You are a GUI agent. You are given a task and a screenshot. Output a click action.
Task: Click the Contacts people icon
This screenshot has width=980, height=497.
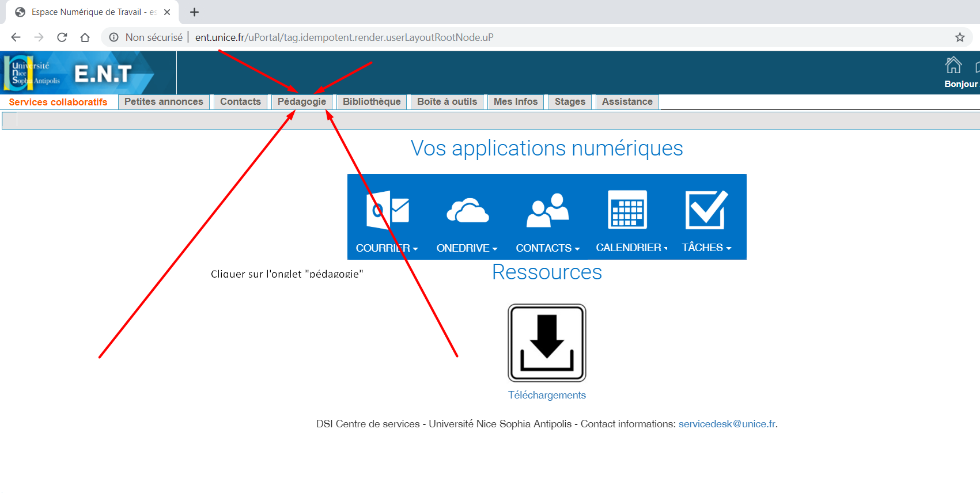pyautogui.click(x=547, y=211)
